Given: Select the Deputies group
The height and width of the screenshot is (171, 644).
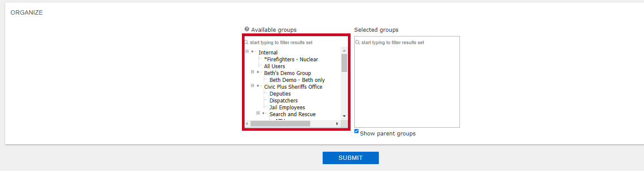Looking at the screenshot, I should pos(280,94).
